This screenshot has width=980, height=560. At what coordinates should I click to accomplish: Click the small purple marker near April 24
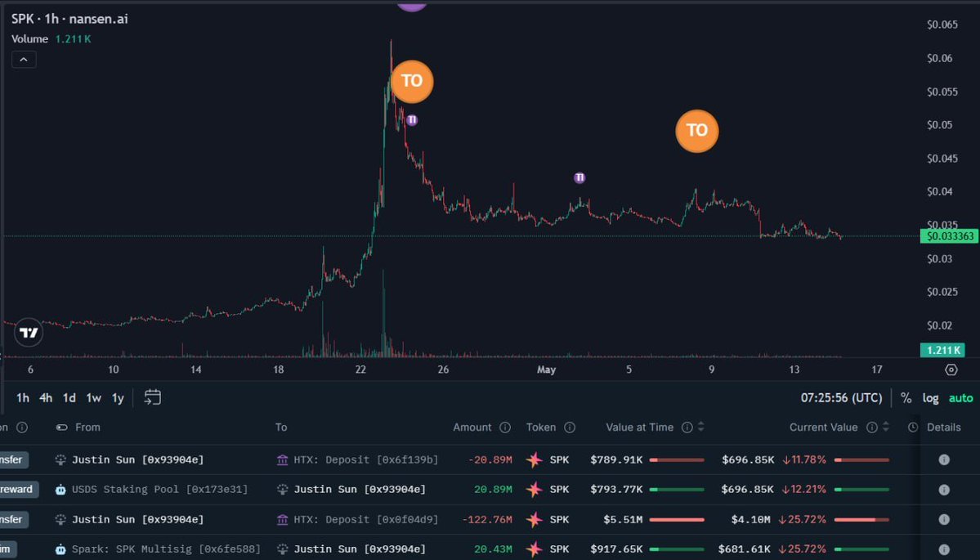click(411, 120)
